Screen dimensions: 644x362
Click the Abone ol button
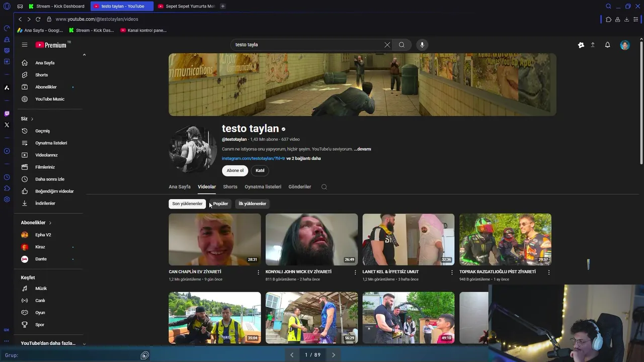[235, 170]
